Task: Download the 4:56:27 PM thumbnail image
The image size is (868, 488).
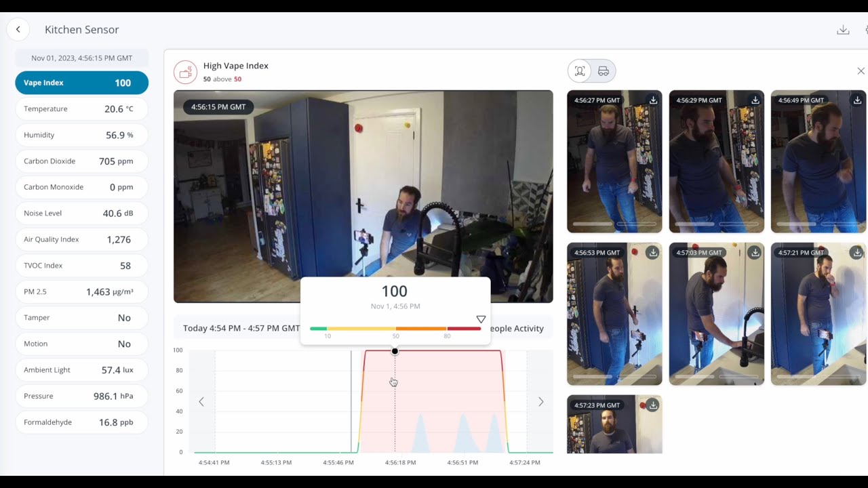Action: [x=653, y=100]
